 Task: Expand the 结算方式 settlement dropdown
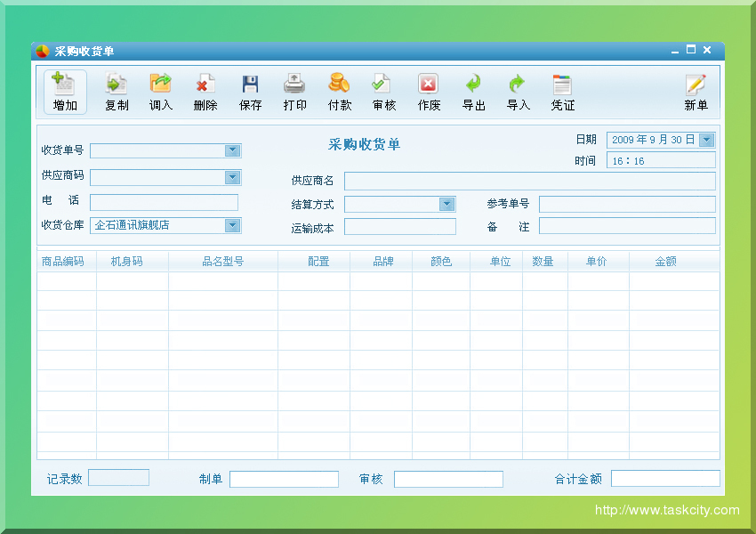pyautogui.click(x=447, y=204)
